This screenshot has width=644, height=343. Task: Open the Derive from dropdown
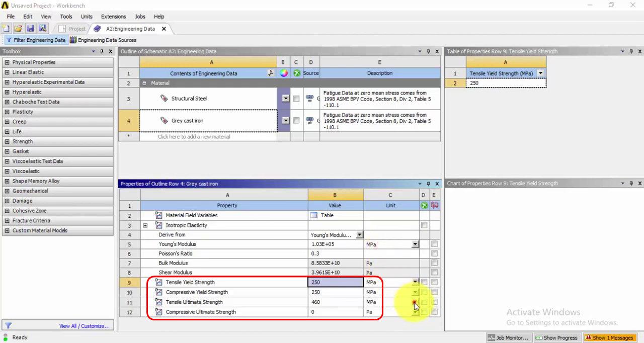click(x=359, y=235)
